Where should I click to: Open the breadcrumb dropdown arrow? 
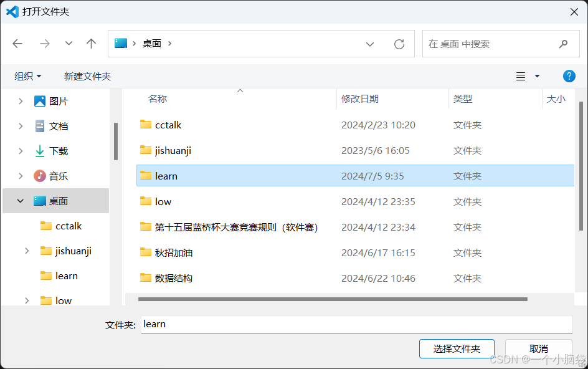370,43
